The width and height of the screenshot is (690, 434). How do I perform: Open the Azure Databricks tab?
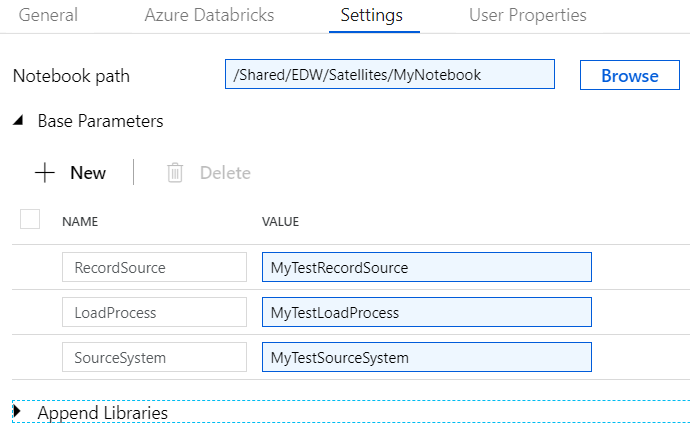coord(209,16)
